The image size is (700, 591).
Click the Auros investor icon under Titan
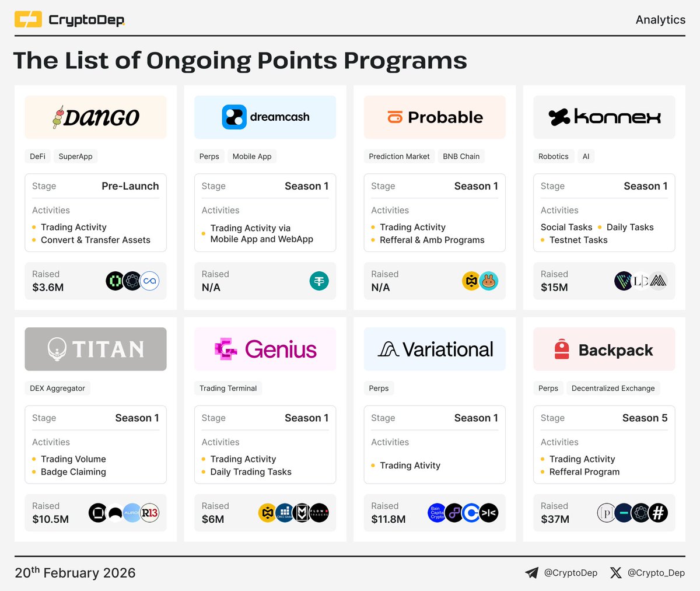[132, 513]
